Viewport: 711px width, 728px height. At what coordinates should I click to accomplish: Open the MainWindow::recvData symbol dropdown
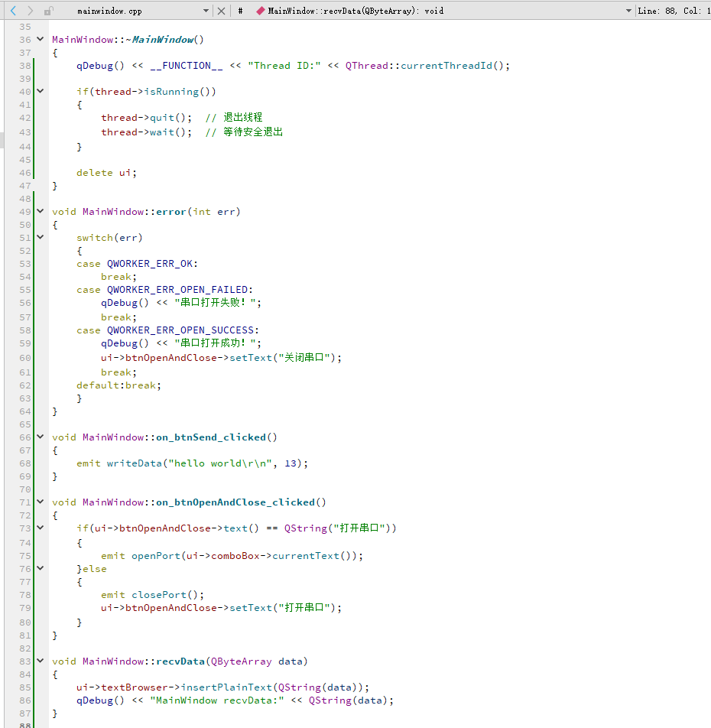coord(628,11)
